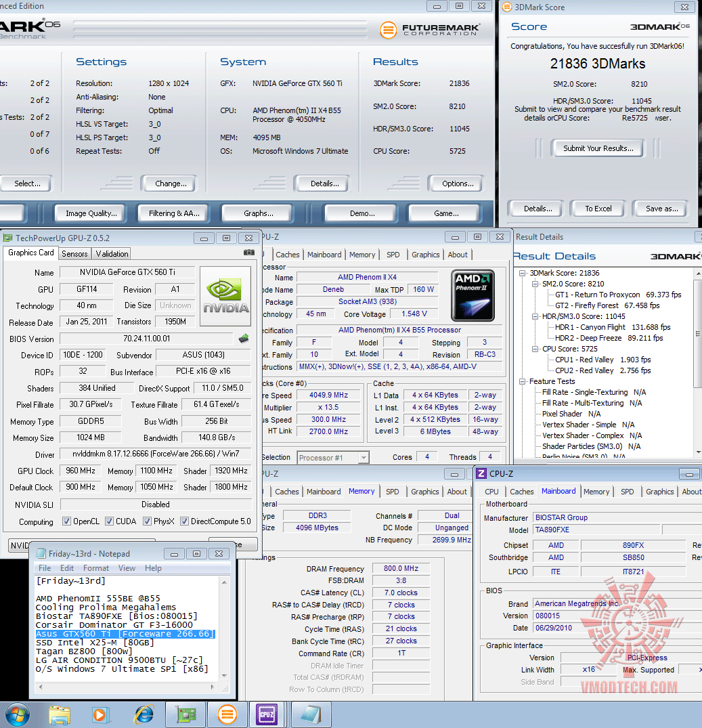702x728 pixels.
Task: Toggle the DirectCompute 5.0 checkbox
Action: 184,521
